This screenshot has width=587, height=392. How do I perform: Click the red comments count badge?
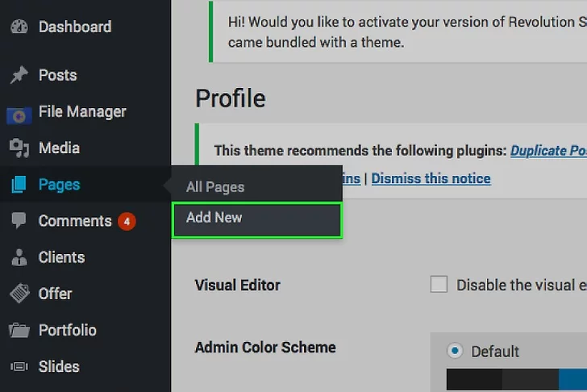click(x=127, y=221)
